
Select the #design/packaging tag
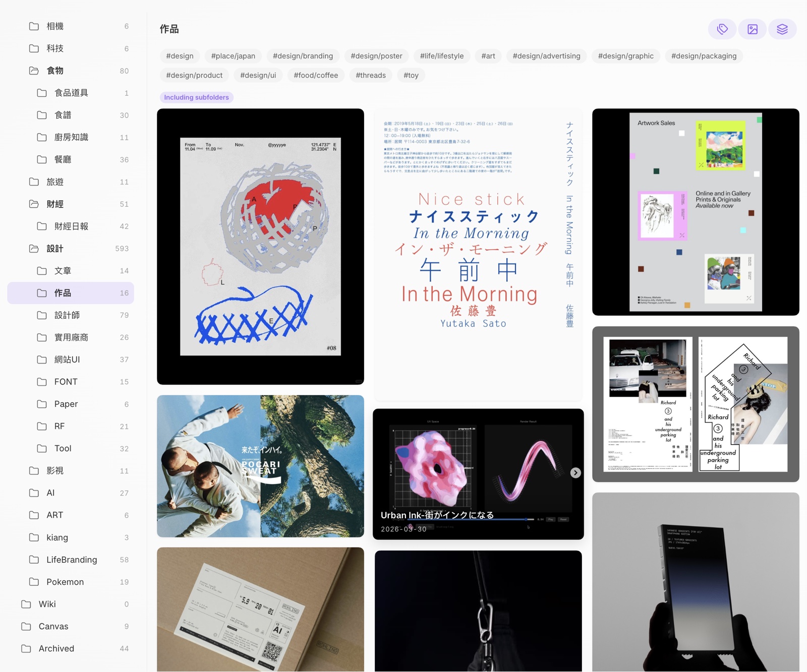[704, 56]
